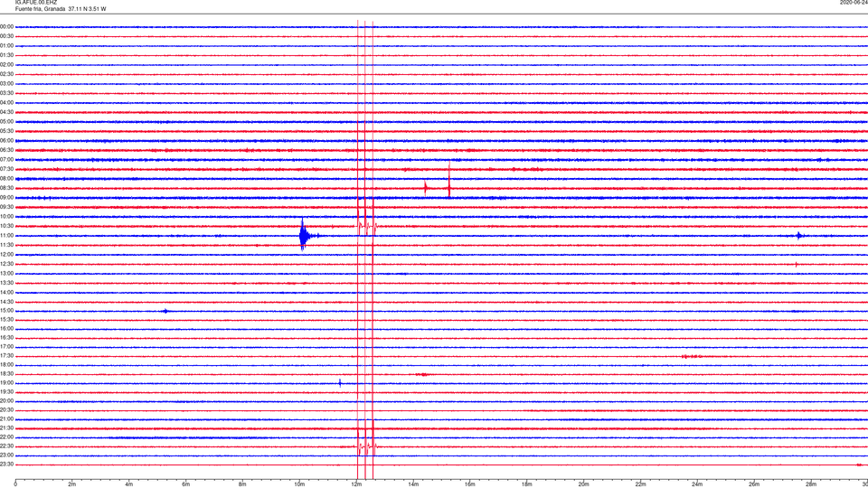Click the large blue earthquake burst on 11:00 trace

coord(307,236)
